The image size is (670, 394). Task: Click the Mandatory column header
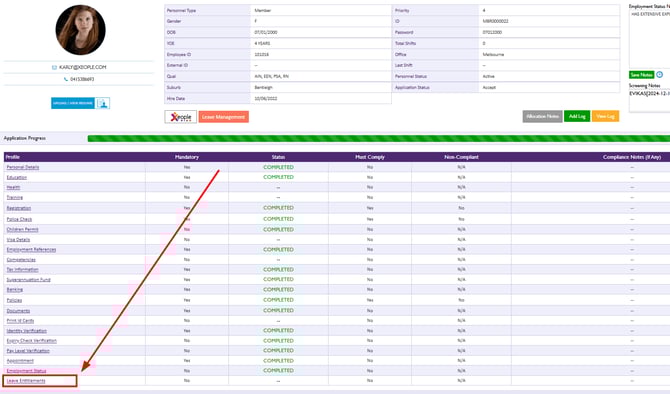coord(187,157)
